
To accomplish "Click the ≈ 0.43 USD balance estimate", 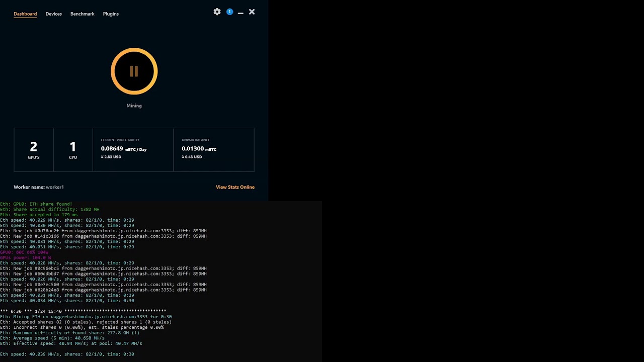I will 192,157.
